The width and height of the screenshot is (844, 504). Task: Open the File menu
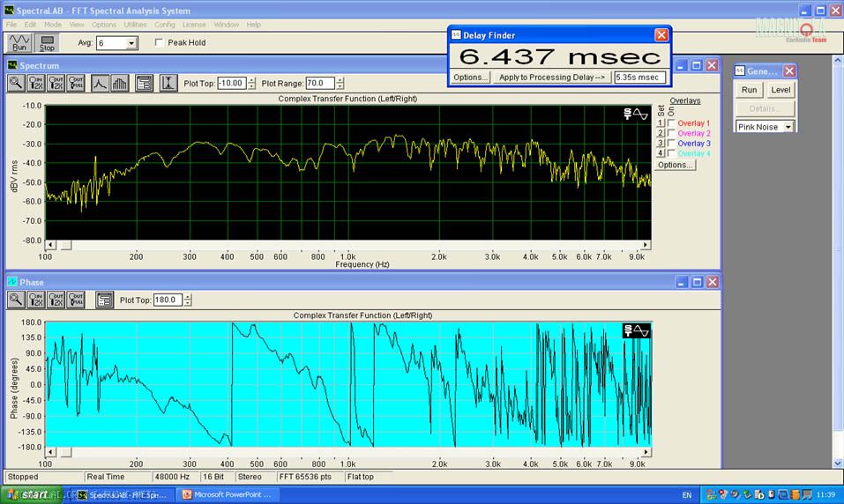coord(11,25)
